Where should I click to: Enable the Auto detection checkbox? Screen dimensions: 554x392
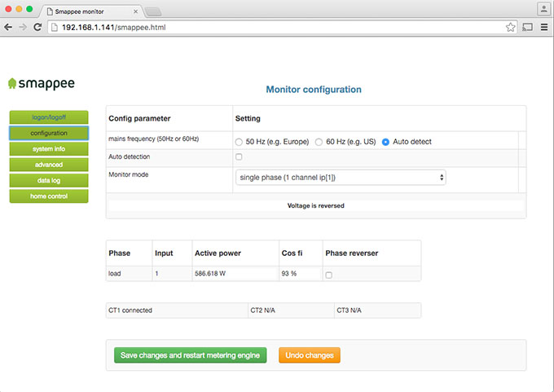pos(239,157)
